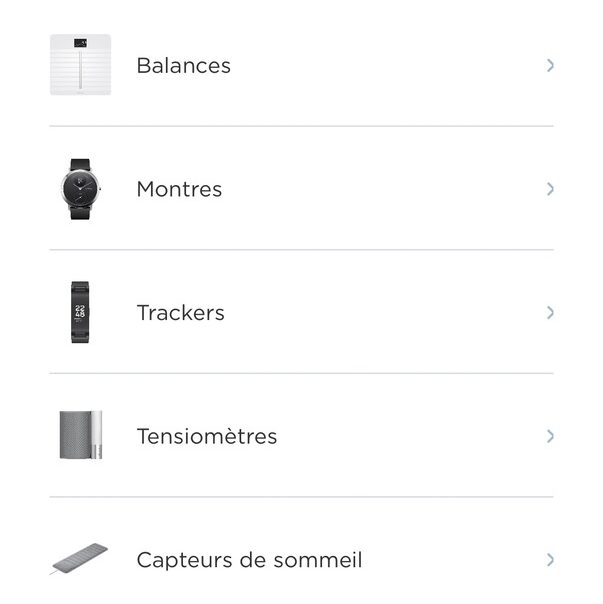This screenshot has width=603, height=604.
Task: Tap the sleep sensor mat image
Action: point(79,559)
